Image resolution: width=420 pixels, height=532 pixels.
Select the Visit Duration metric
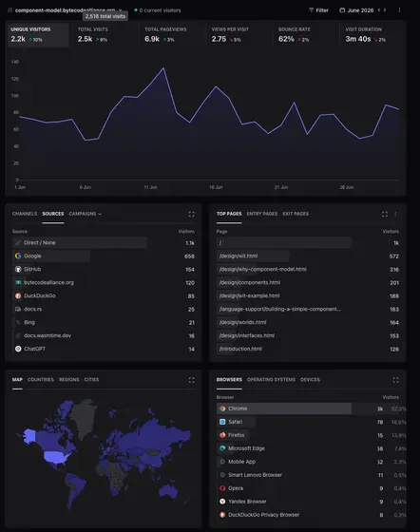point(372,34)
